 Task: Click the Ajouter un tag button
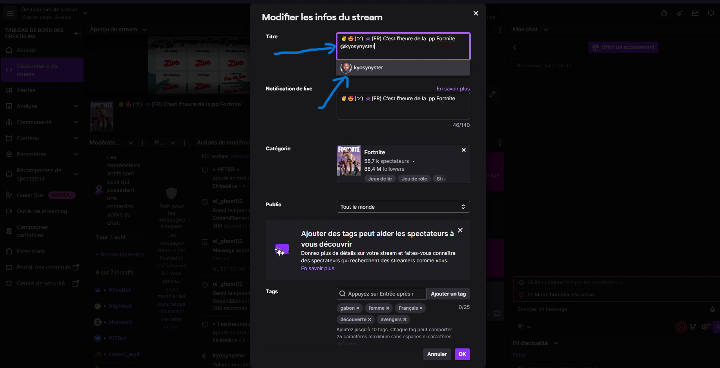pos(448,294)
